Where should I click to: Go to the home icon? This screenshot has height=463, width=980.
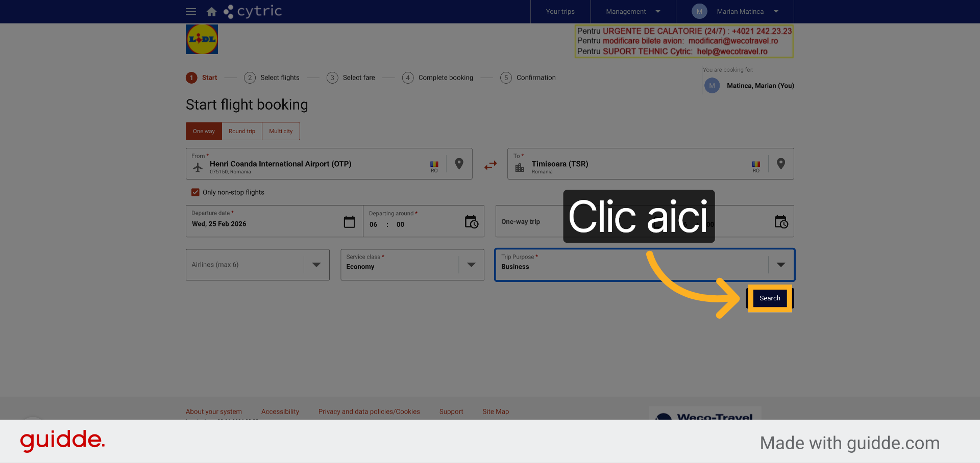211,11
